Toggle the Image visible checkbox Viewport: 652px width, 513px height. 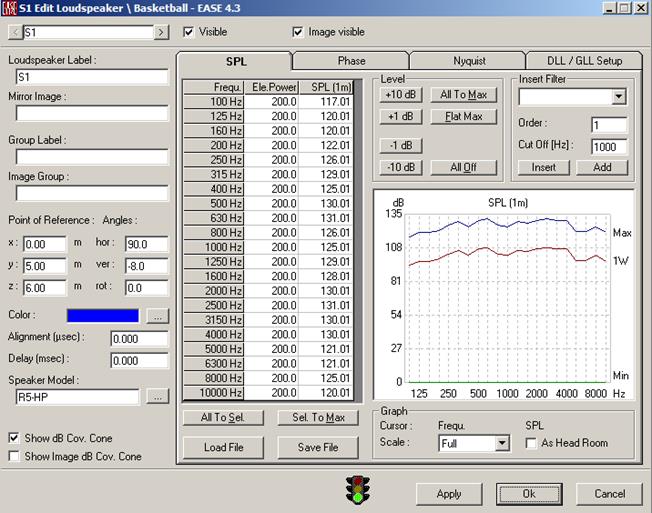point(298,32)
